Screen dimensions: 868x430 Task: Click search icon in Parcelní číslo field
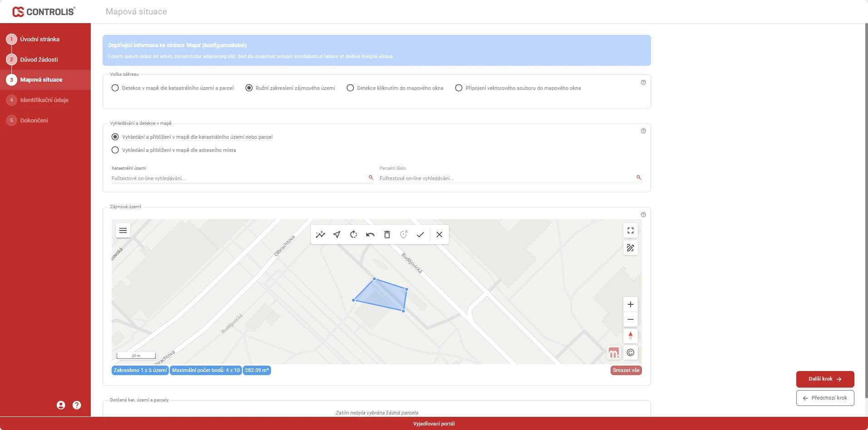(639, 177)
